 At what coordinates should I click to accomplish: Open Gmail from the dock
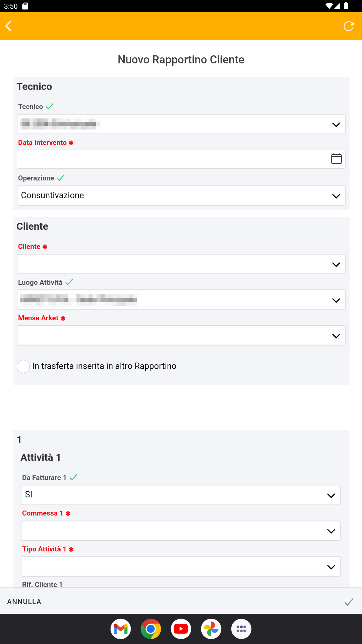click(x=121, y=629)
